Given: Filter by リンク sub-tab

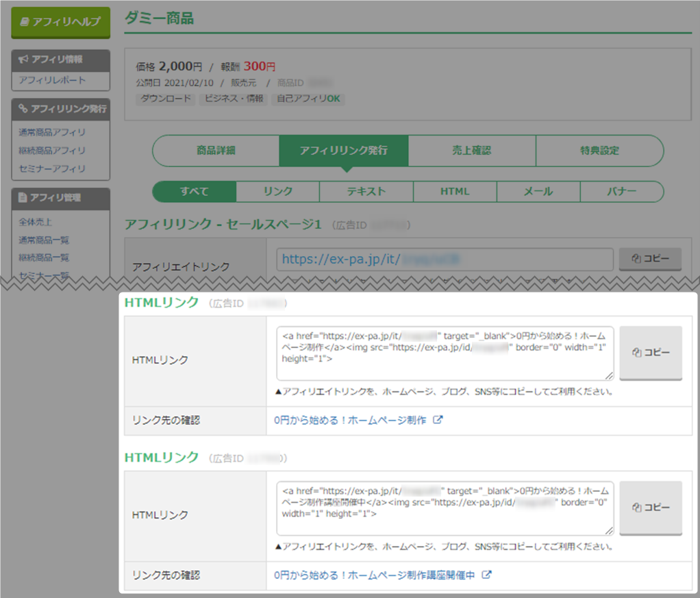Looking at the screenshot, I should click(277, 192).
